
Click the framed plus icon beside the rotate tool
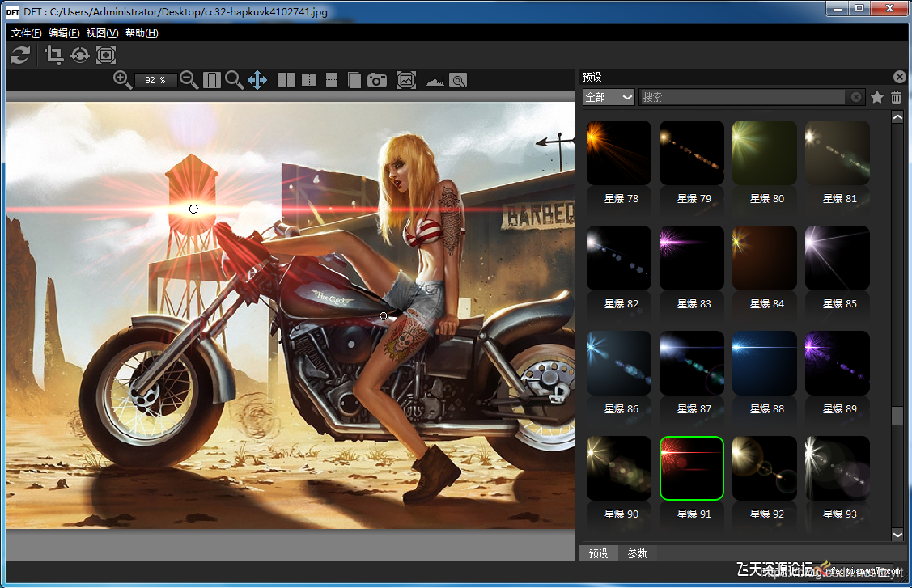tap(106, 55)
